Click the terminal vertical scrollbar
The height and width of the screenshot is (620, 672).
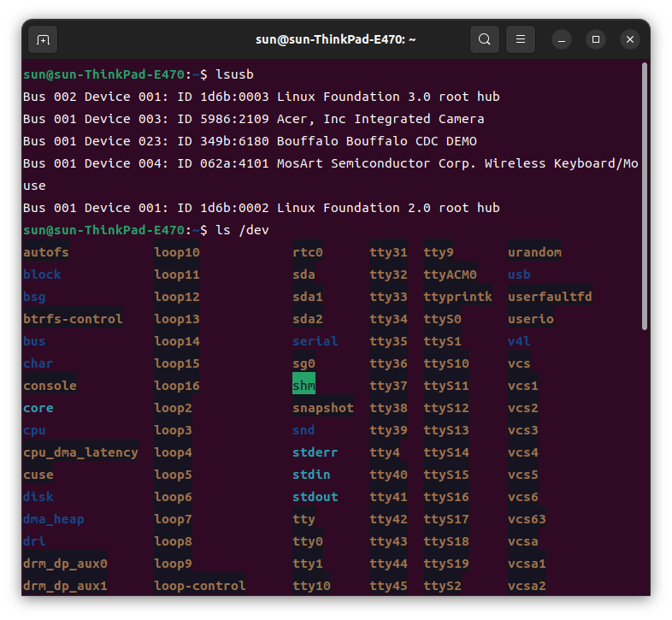644,197
